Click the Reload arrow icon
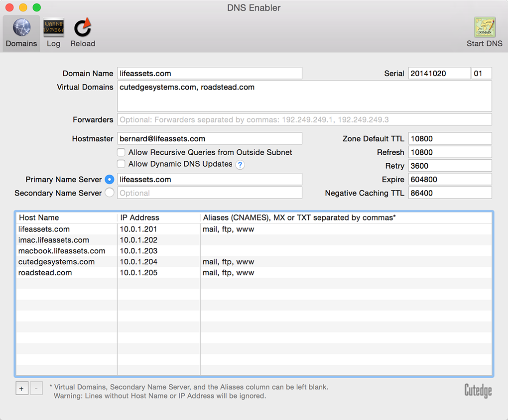 pos(83,27)
